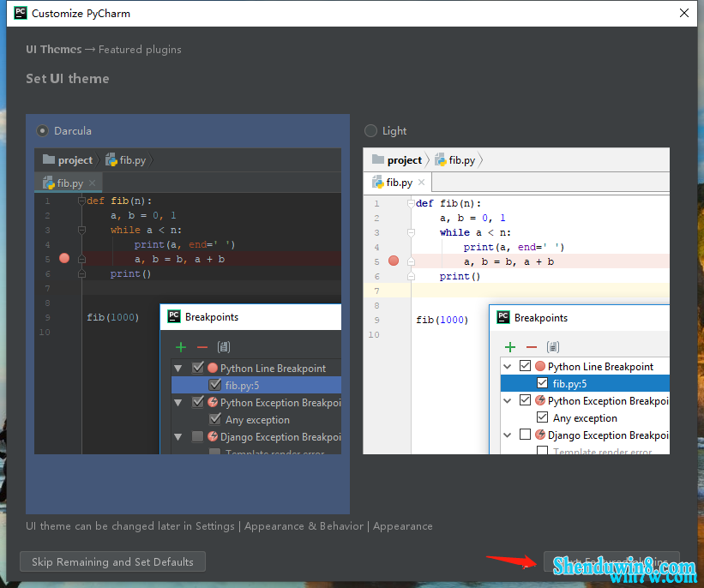Collapse Python Exception Breakpoint node in Light preview

click(508, 401)
